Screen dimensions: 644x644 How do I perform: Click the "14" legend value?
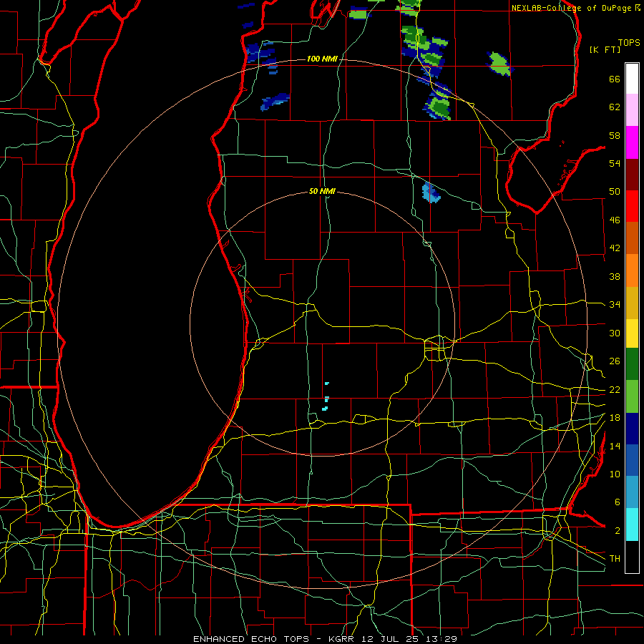click(615, 446)
